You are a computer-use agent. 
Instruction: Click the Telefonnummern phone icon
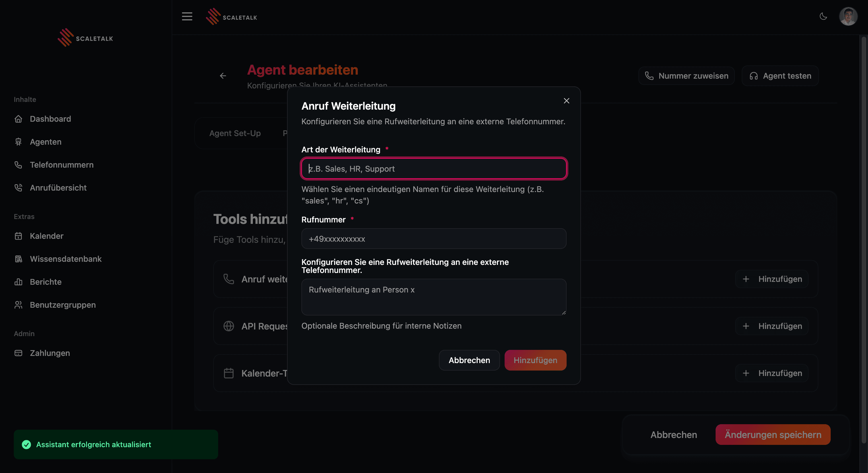coord(19,165)
